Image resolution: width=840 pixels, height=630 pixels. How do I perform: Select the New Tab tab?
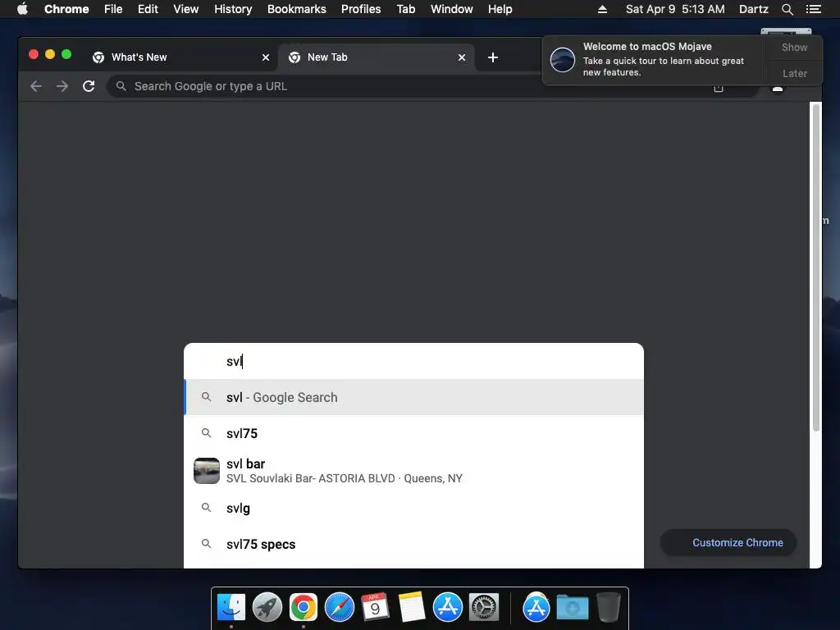coord(375,57)
